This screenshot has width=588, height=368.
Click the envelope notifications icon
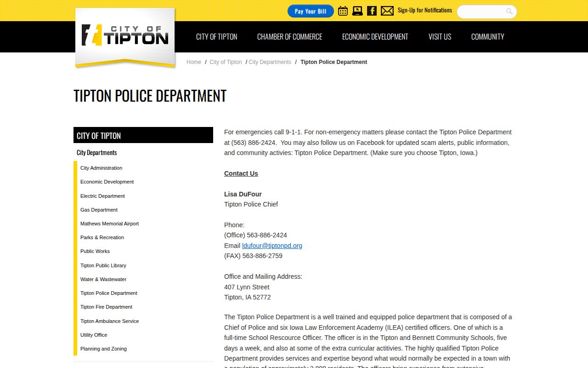[387, 11]
